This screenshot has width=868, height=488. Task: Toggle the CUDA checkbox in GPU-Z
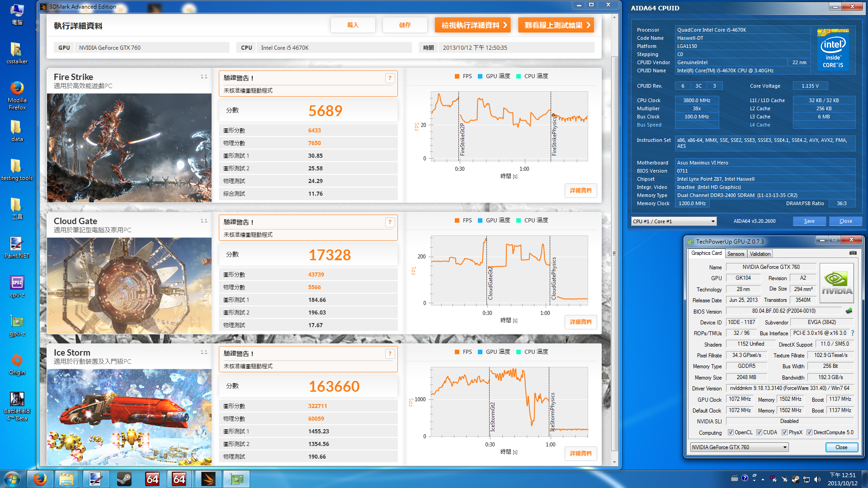pos(759,432)
